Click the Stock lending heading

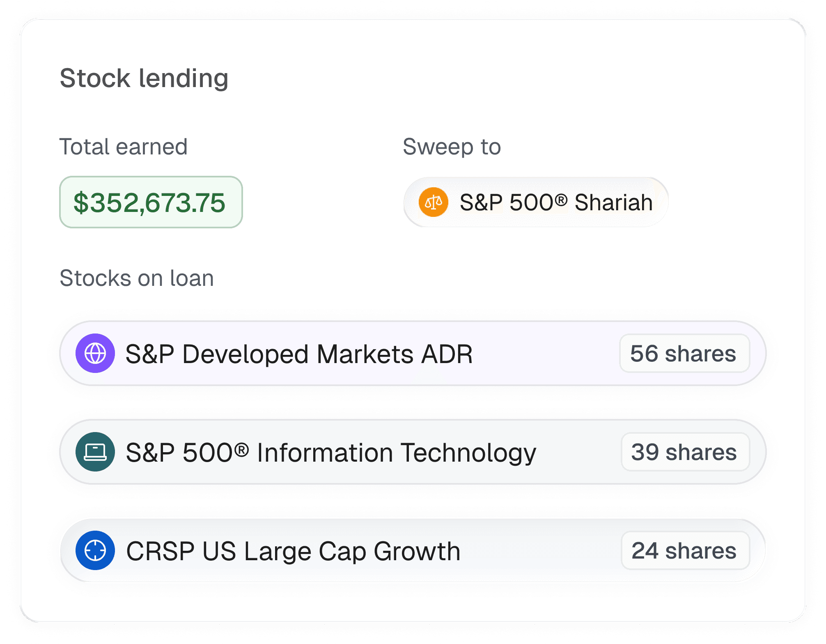[x=144, y=78]
